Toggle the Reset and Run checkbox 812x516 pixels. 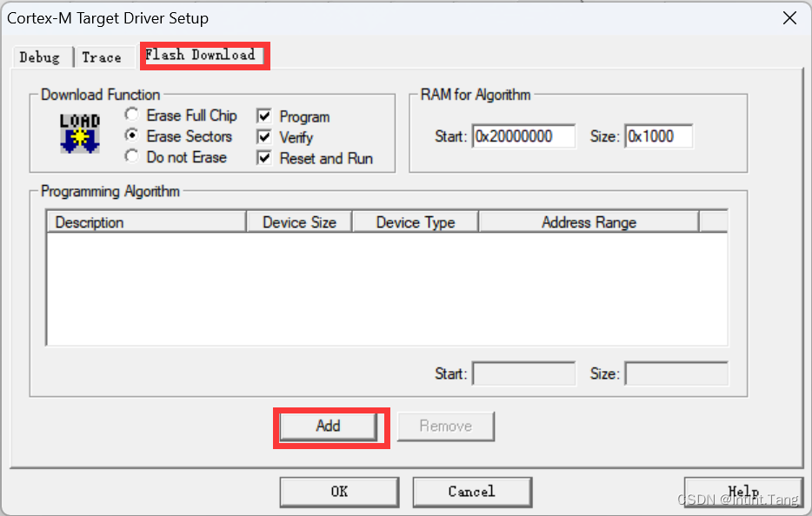[263, 157]
